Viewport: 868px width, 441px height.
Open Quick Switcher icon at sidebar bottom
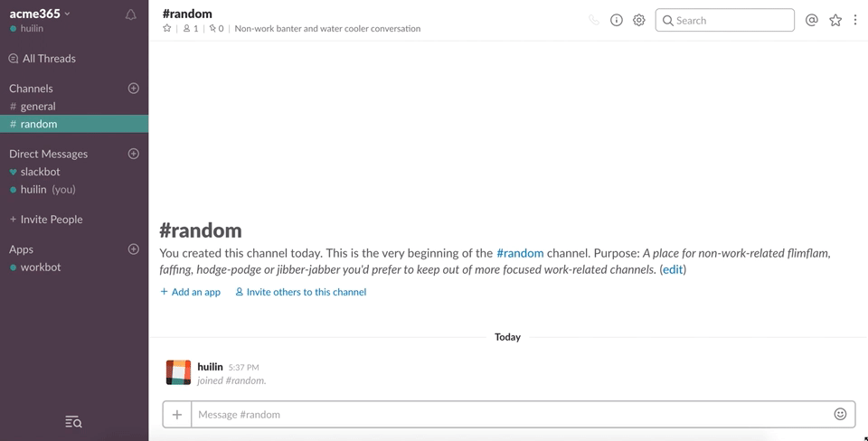[x=73, y=422]
